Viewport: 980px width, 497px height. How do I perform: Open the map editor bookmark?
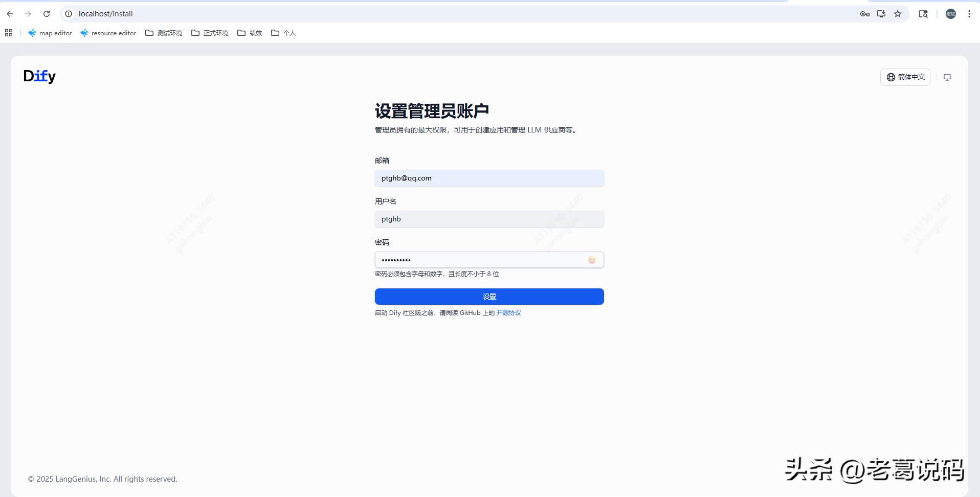click(x=50, y=33)
